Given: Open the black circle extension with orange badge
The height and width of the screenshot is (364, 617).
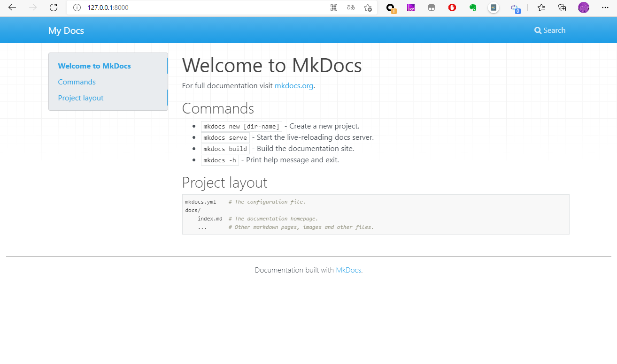Looking at the screenshot, I should point(391,8).
